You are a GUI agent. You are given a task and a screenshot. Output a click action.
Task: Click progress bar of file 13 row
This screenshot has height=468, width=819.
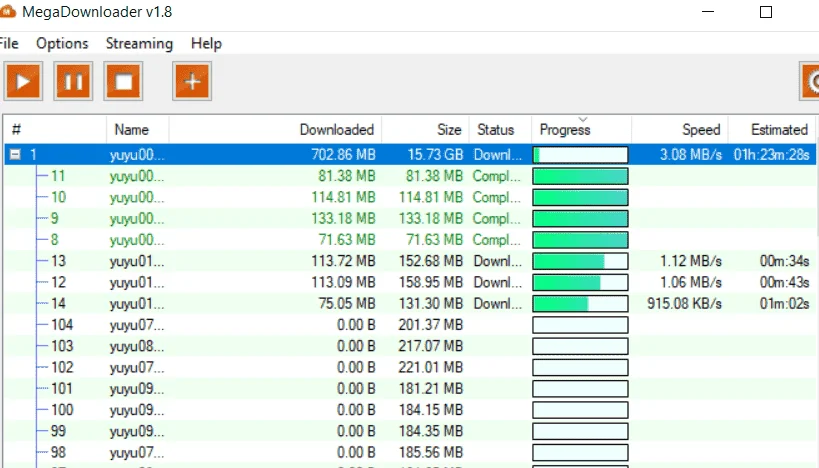tap(580, 261)
